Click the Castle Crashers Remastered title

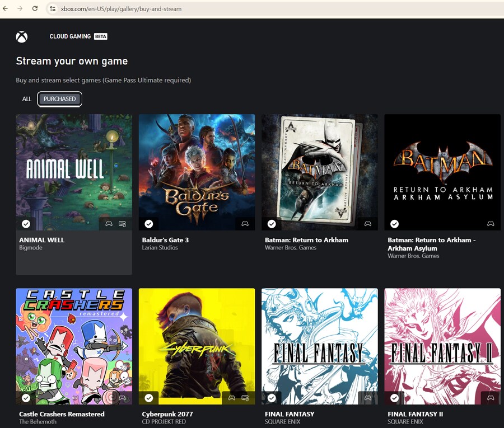click(x=62, y=414)
